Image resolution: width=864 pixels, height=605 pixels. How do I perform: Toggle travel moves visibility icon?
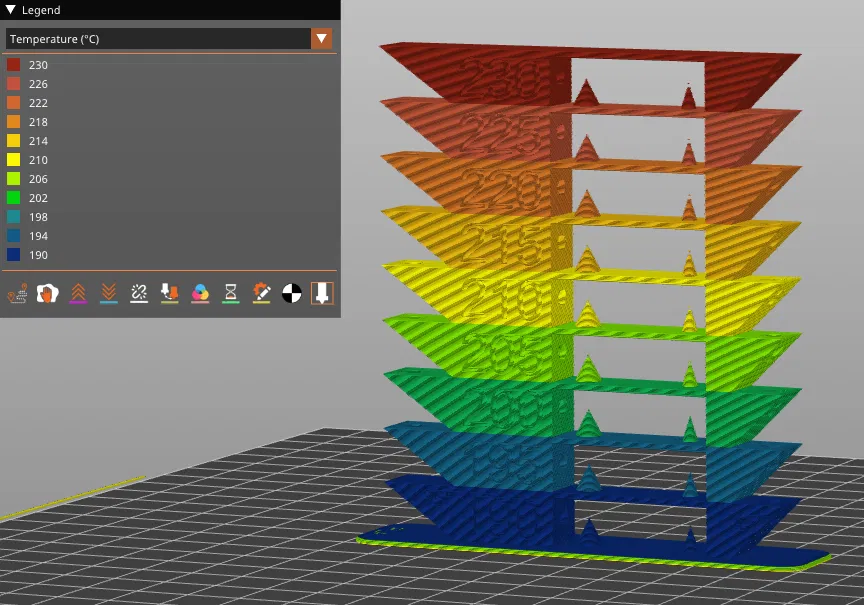tap(18, 293)
